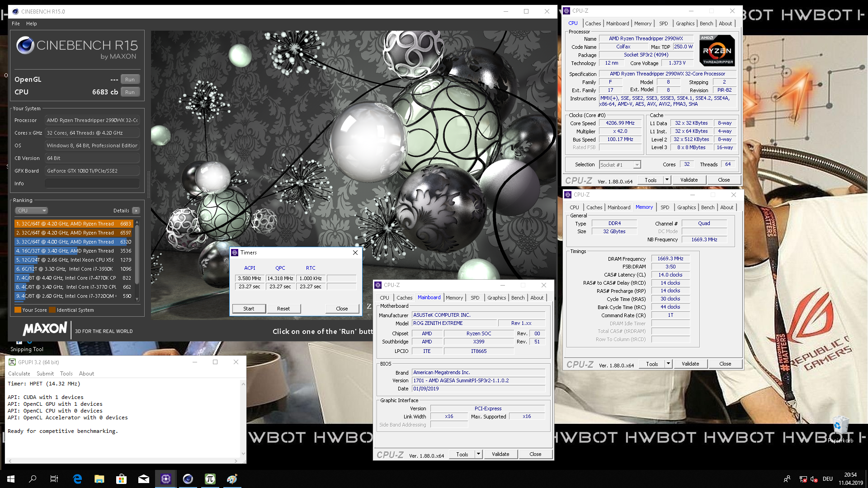Click network status tray icon
This screenshot has height=488, width=868.
tap(803, 479)
